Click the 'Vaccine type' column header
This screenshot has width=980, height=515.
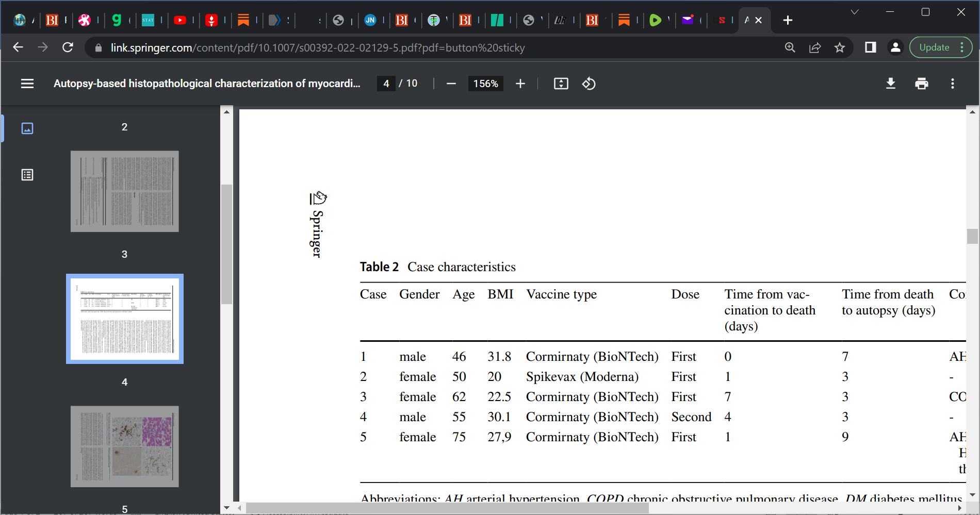(561, 294)
